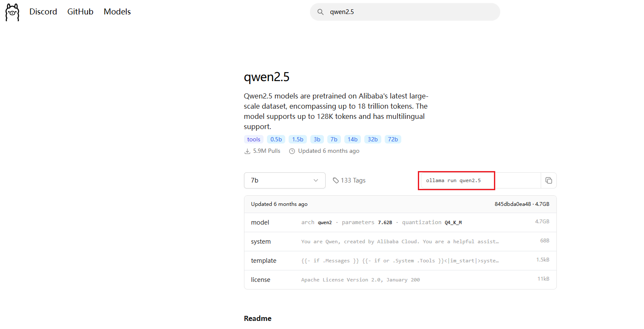Viewport: 644px width, 329px height.
Task: Click the 7.62B parameters value
Action: pos(385,222)
